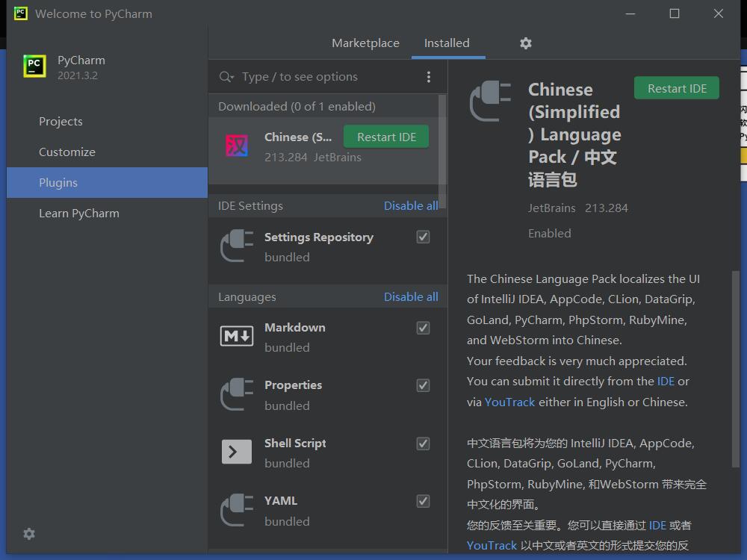This screenshot has height=560, width=747.
Task: Uncheck the Properties plugin checkbox
Action: click(423, 385)
